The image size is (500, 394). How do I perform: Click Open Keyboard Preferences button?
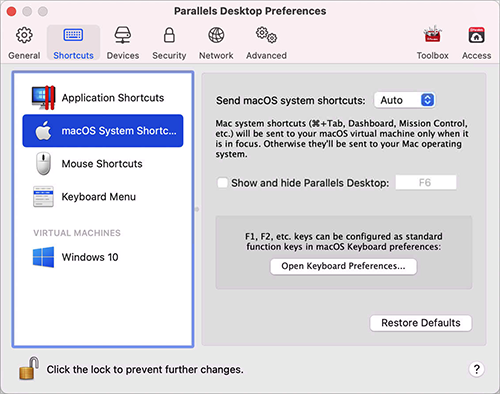pyautogui.click(x=343, y=266)
